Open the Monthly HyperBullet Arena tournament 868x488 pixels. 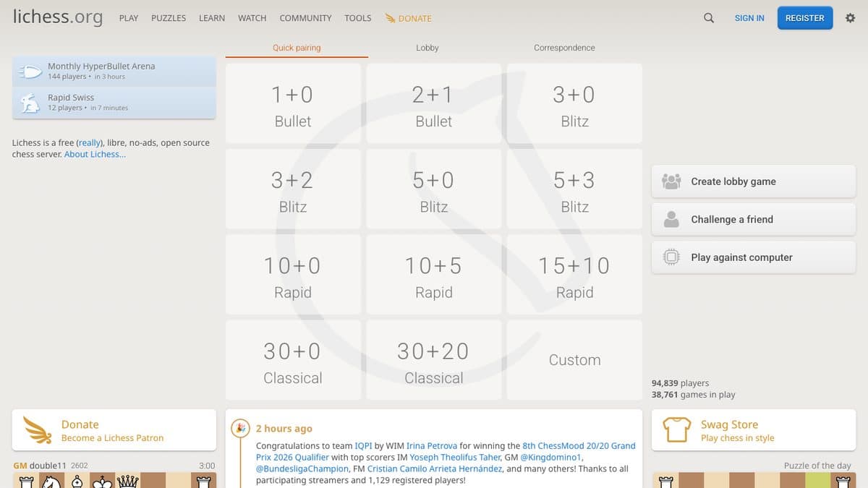click(114, 72)
